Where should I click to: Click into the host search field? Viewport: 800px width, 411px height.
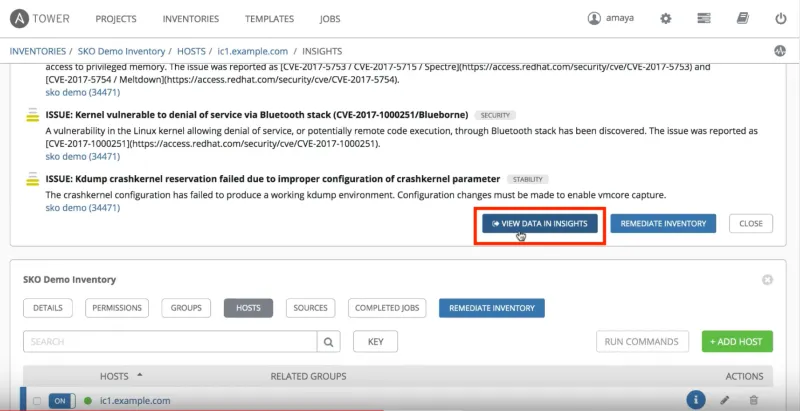coord(170,342)
